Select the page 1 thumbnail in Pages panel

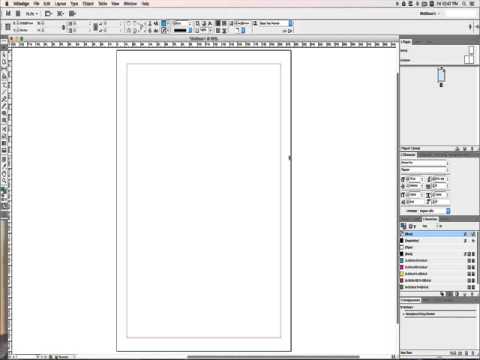pos(441,75)
